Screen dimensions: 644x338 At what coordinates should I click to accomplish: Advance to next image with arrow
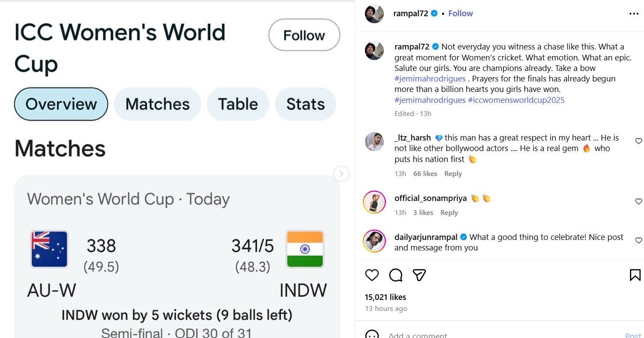[341, 174]
